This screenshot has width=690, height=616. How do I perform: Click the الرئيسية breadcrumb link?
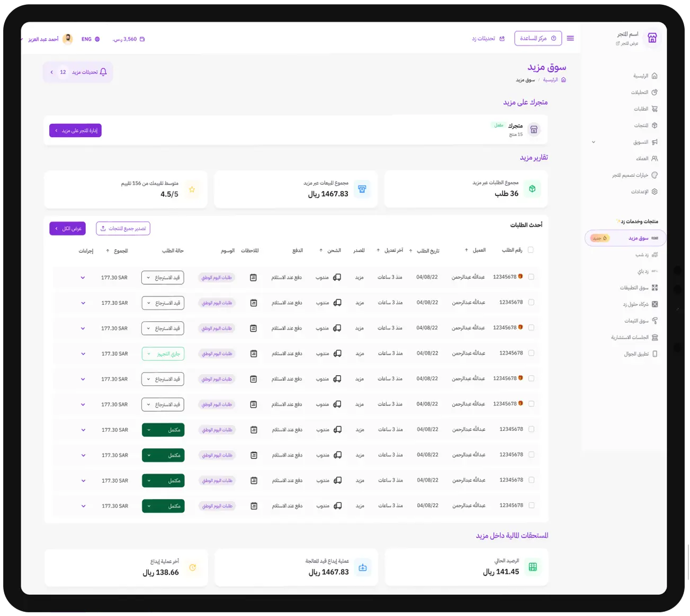coord(550,80)
